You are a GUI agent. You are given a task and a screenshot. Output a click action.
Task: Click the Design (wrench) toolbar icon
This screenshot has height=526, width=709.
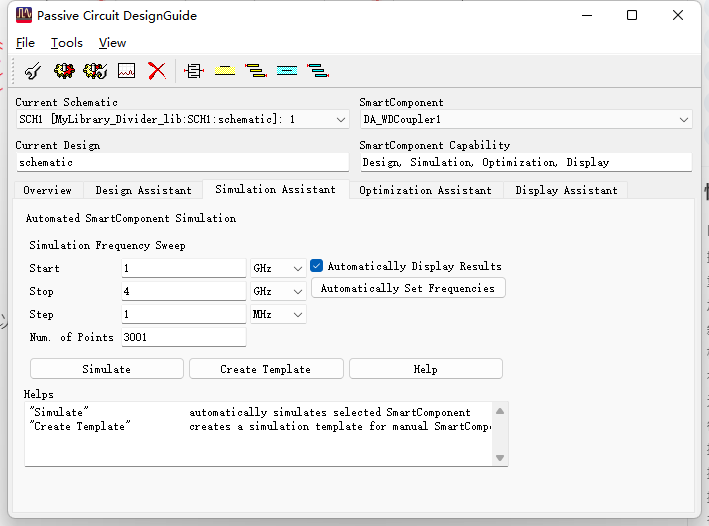[x=33, y=71]
